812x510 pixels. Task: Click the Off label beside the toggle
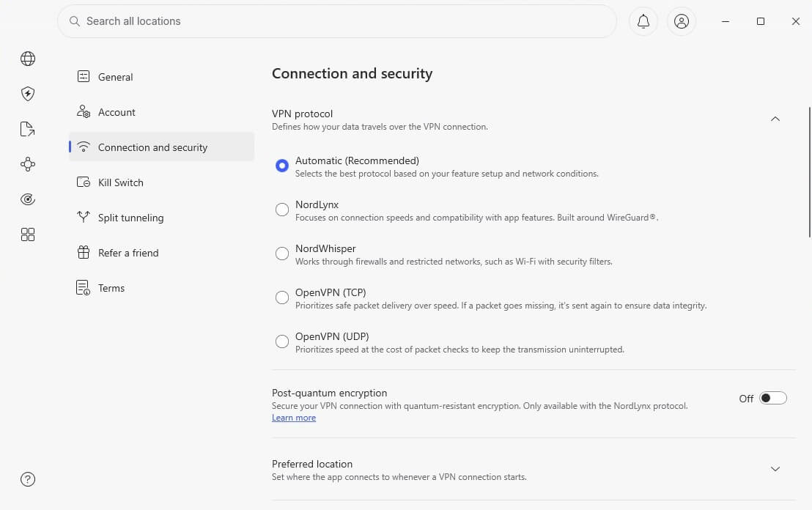tap(746, 399)
